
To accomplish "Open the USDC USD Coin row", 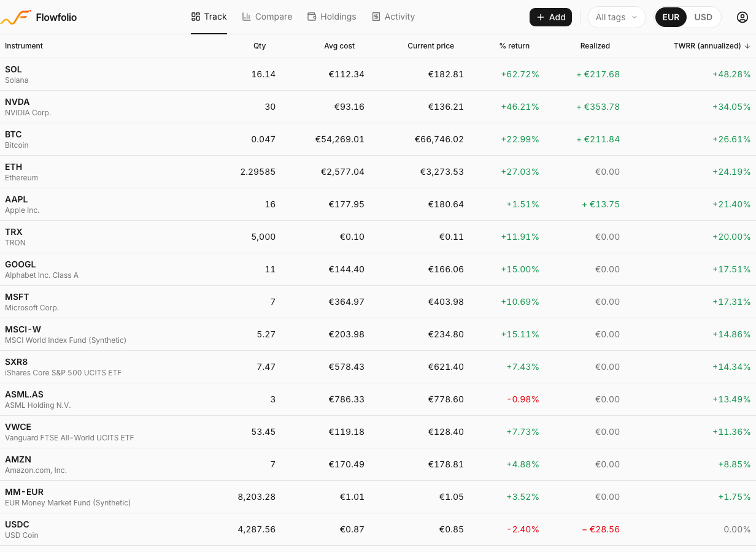I will click(x=378, y=529).
